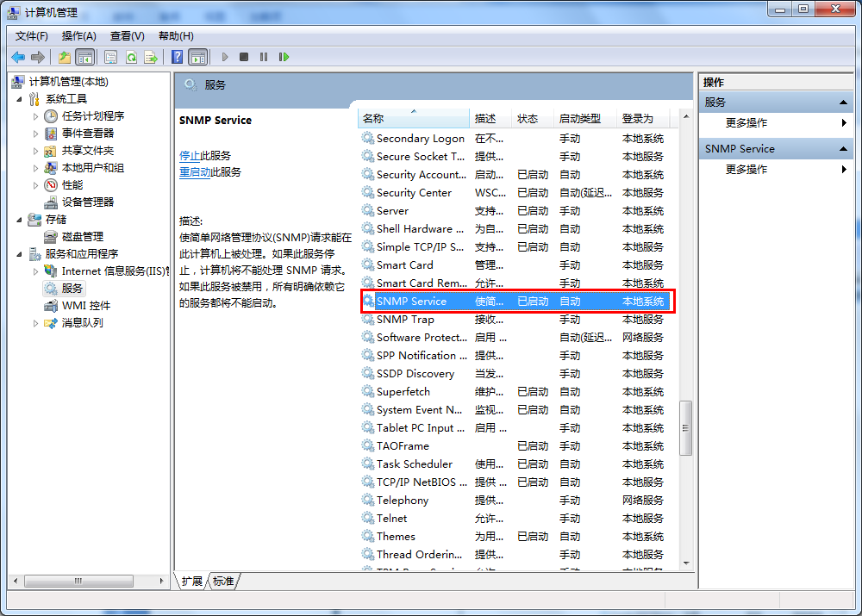Click the Help question-mark toolbar icon
862x616 pixels.
click(x=177, y=57)
